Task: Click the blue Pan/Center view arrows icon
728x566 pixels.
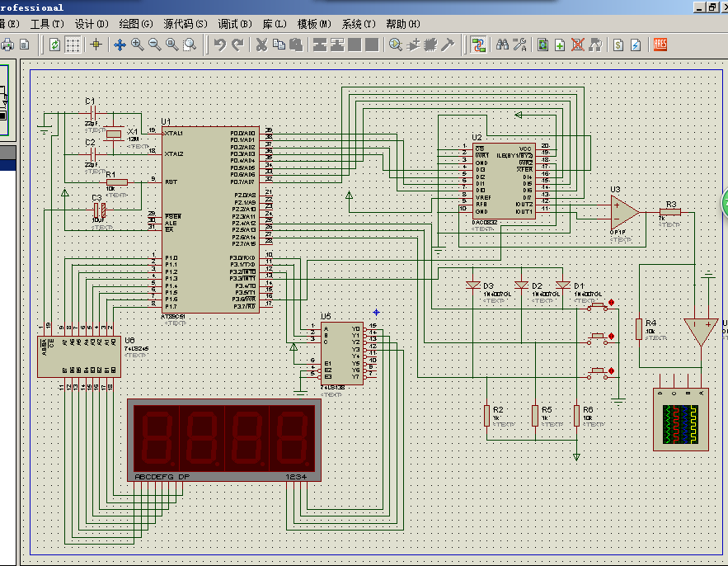Action: coord(120,45)
